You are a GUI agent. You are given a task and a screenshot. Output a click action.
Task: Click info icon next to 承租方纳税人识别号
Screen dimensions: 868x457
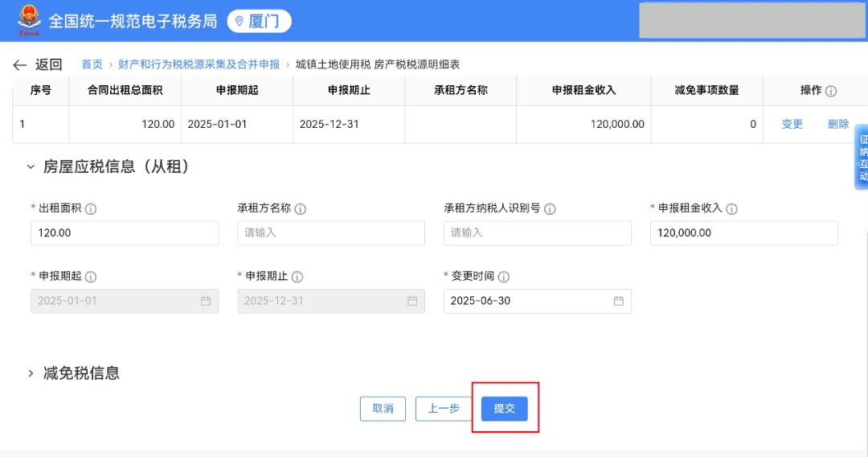[x=550, y=209]
